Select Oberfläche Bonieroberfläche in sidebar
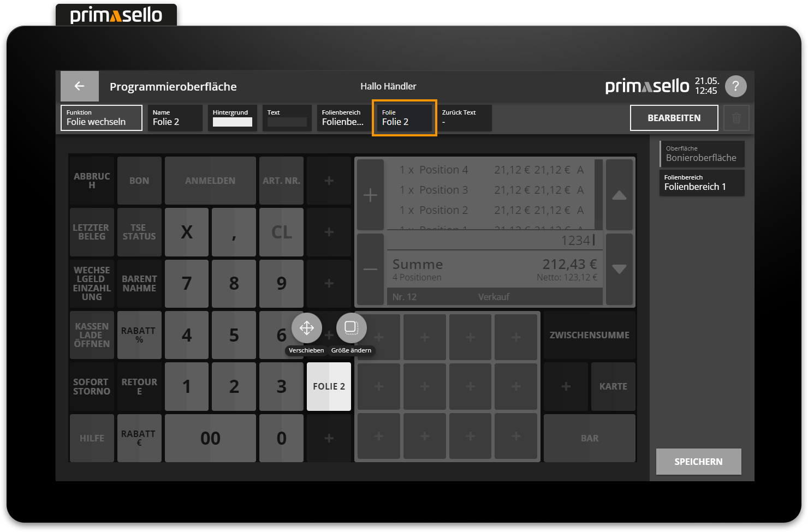 702,154
